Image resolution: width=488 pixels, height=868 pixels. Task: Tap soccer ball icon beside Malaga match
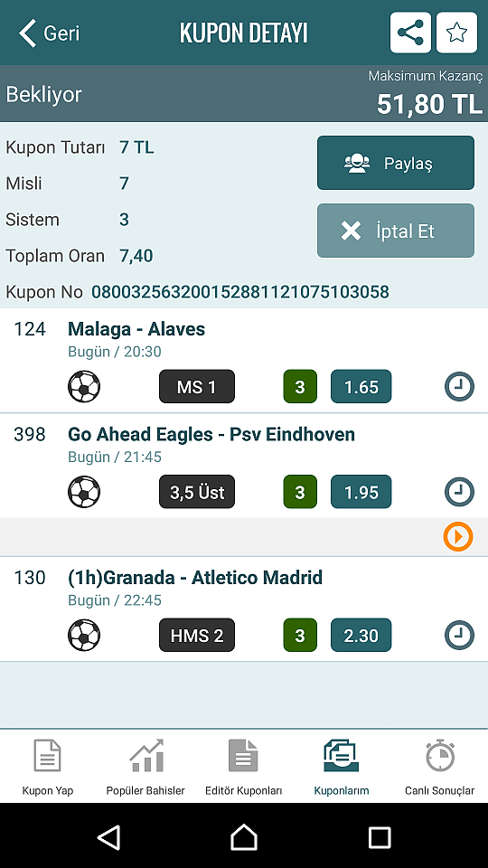[x=84, y=386]
